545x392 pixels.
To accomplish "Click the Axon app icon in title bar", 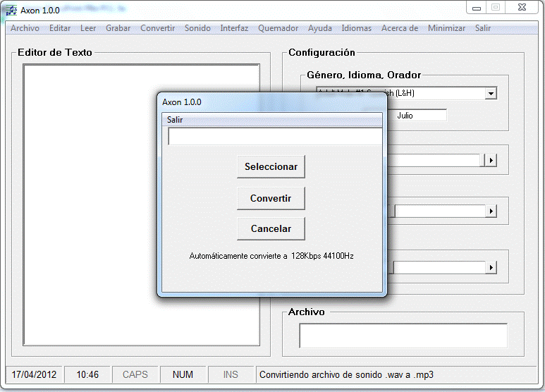I will pos(11,11).
